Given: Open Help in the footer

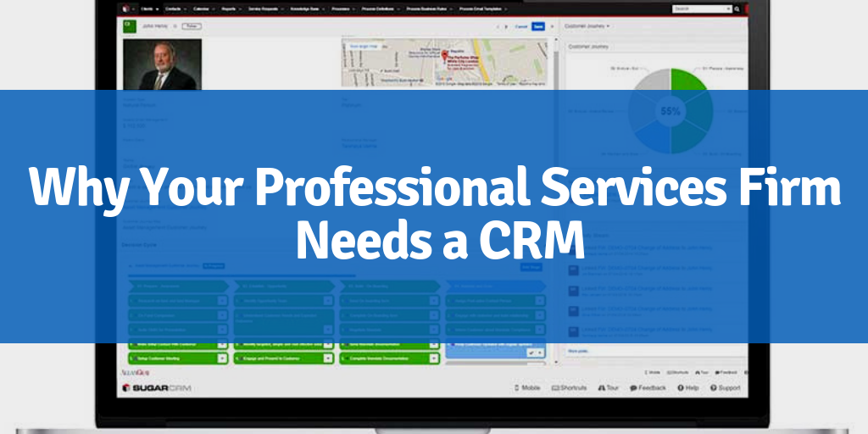Looking at the screenshot, I should click(x=688, y=387).
